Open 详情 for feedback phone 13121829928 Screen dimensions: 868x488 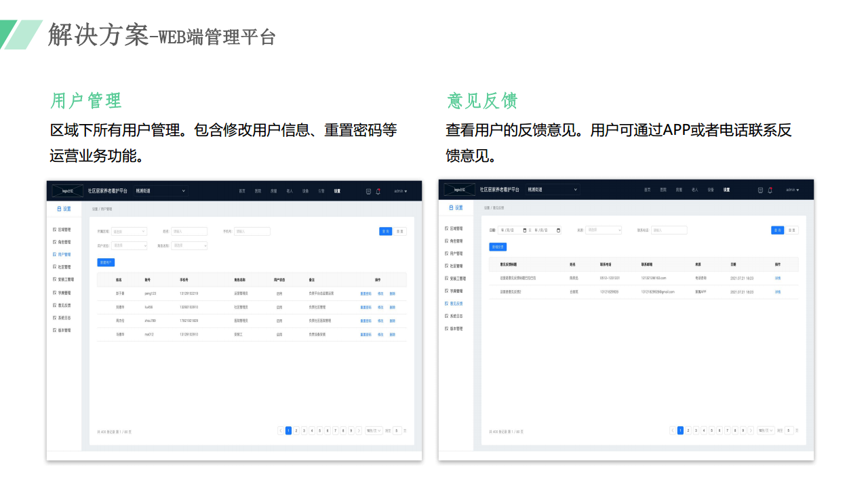click(778, 291)
